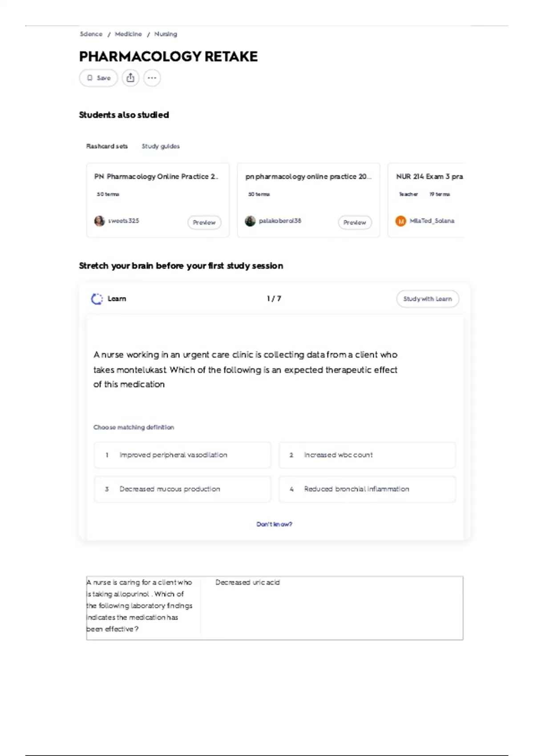Choose answer Increased wbc count
This screenshot has width=534, height=756.
tap(367, 455)
